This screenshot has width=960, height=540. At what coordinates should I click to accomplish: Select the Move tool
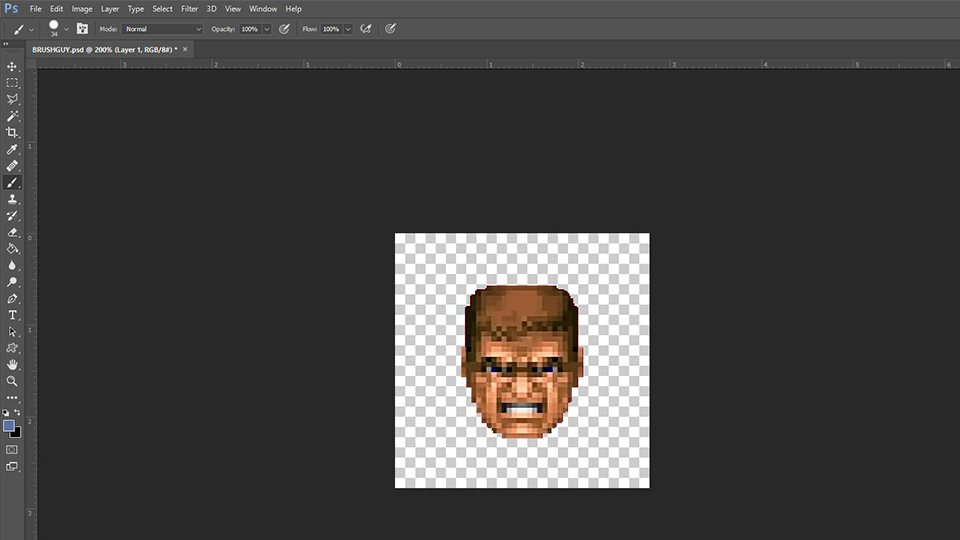coord(13,66)
